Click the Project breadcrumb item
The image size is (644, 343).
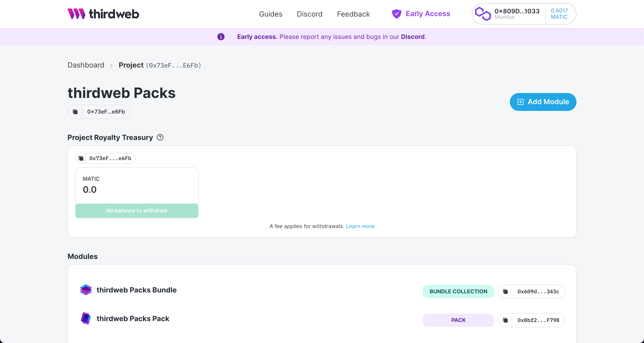pyautogui.click(x=131, y=65)
